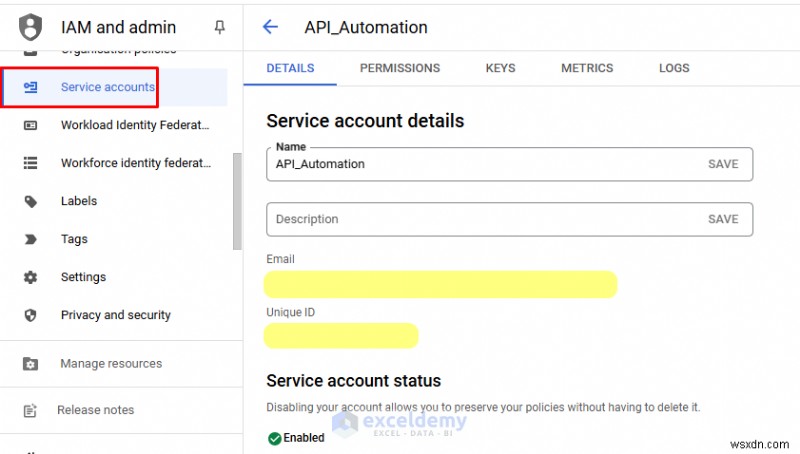Open the Labels page
Screen dimensions: 800x454
click(79, 201)
